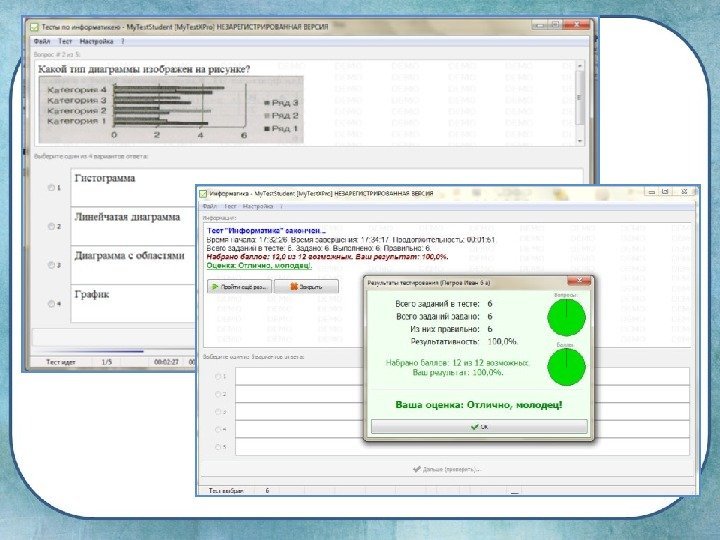Select radio option 1 Гистограмма
The height and width of the screenshot is (540, 720).
[x=51, y=187]
